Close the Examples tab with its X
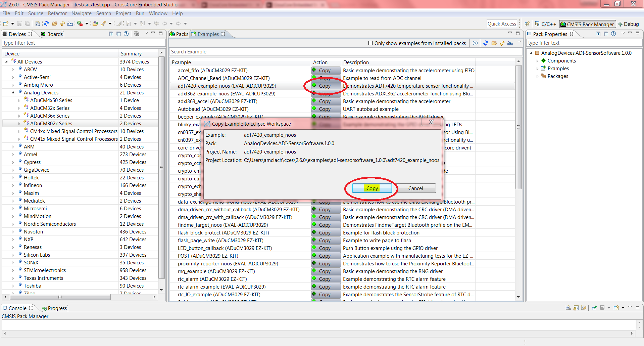Image resolution: width=644 pixels, height=346 pixels. (x=223, y=34)
